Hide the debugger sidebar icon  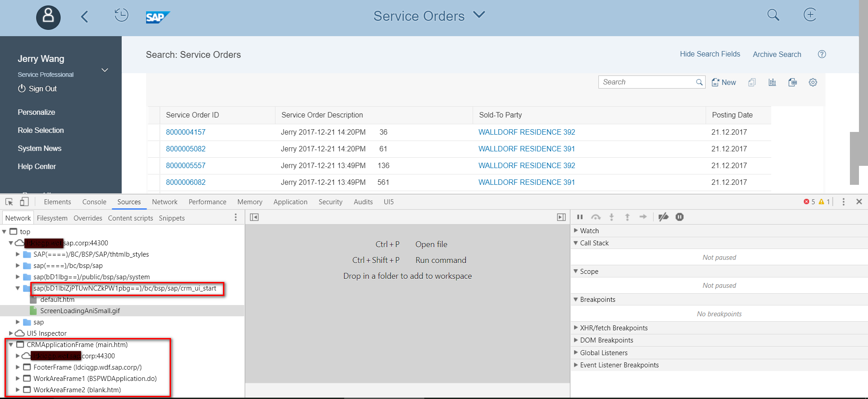[x=561, y=217]
